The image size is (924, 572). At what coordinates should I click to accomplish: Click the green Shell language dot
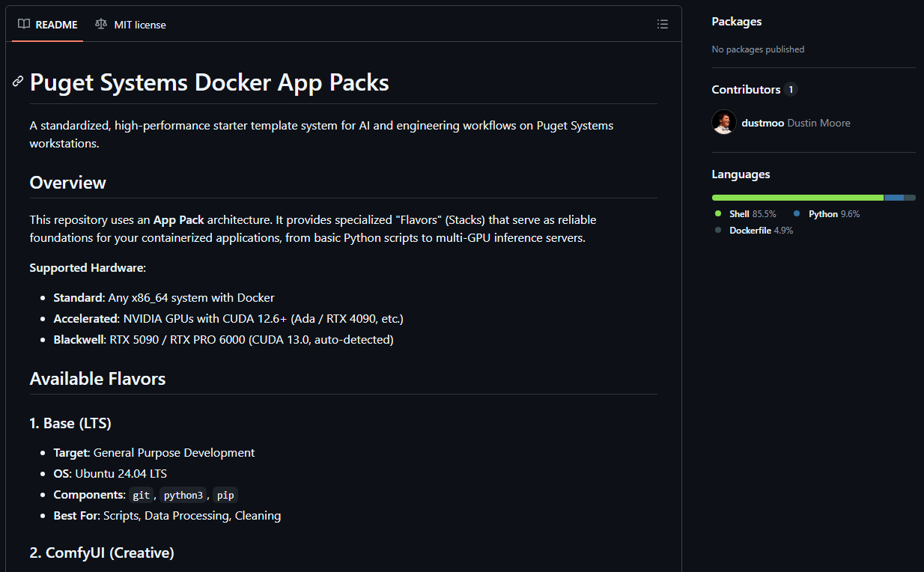pos(717,213)
